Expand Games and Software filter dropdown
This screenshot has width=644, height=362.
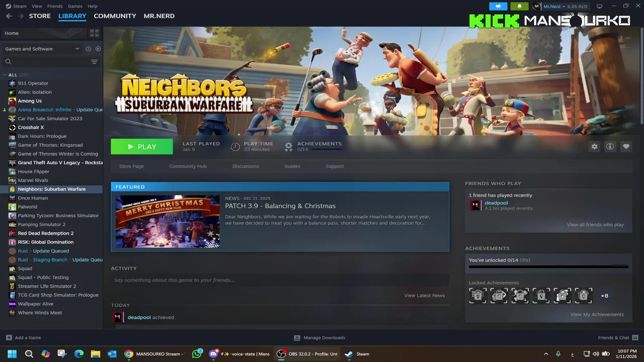pyautogui.click(x=42, y=49)
